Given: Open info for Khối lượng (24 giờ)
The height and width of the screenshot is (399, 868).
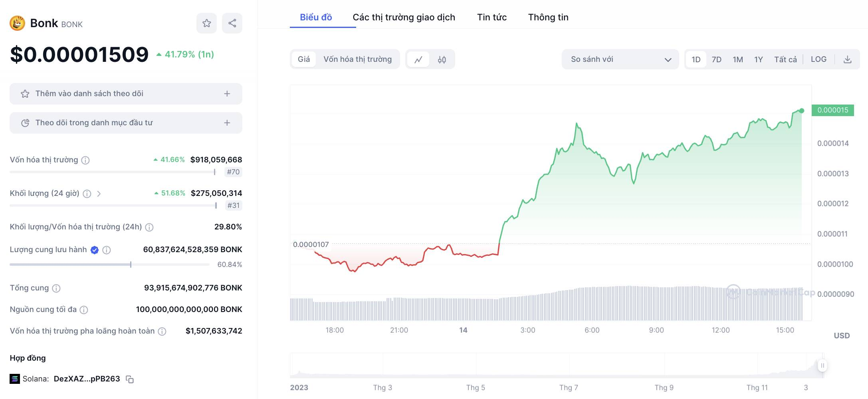Looking at the screenshot, I should click(87, 194).
